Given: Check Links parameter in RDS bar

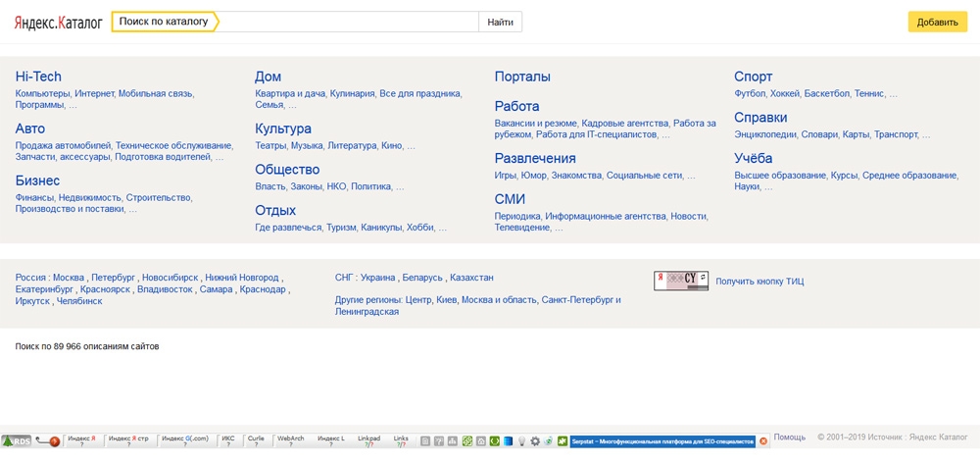Looking at the screenshot, I should pos(401,440).
